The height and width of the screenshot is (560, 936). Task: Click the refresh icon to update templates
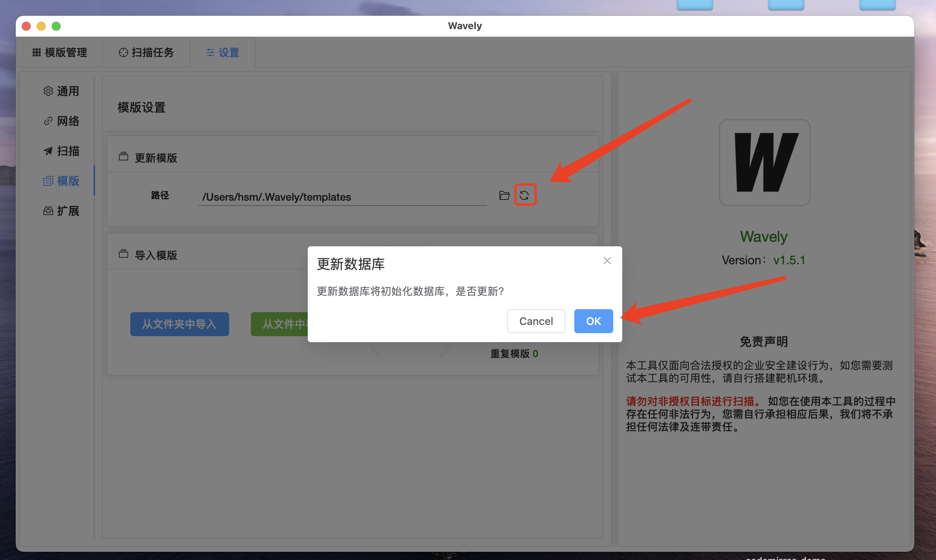click(525, 195)
